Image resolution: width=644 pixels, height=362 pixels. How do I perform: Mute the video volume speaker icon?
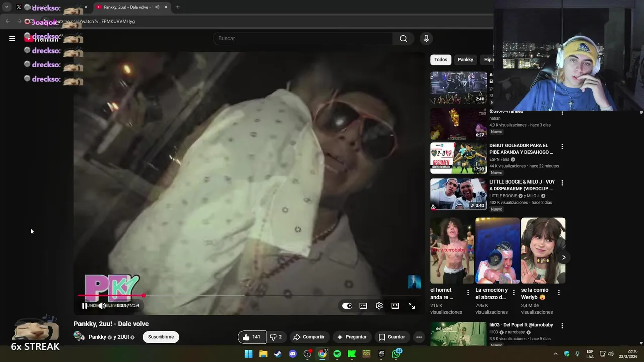pos(102,306)
